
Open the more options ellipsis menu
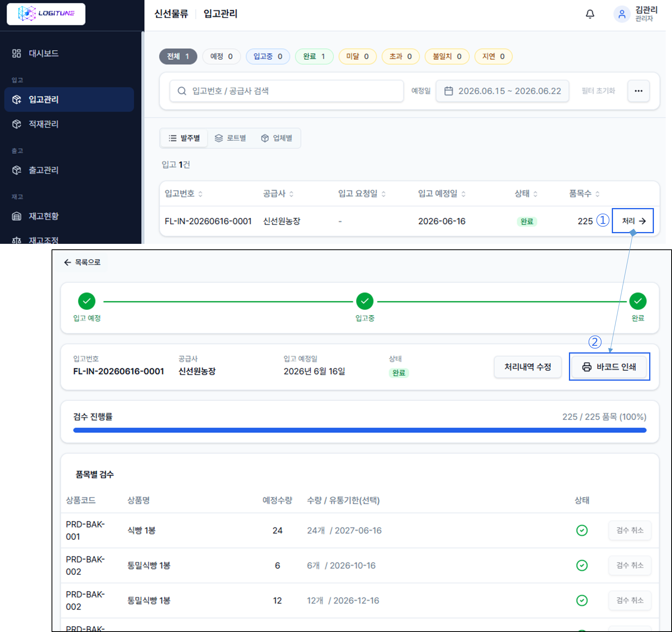tap(638, 91)
